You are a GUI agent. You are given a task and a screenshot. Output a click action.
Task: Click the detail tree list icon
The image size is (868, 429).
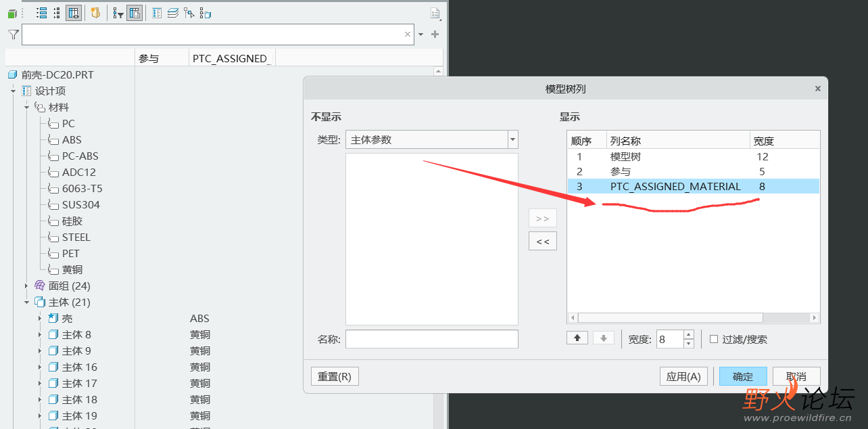click(157, 13)
